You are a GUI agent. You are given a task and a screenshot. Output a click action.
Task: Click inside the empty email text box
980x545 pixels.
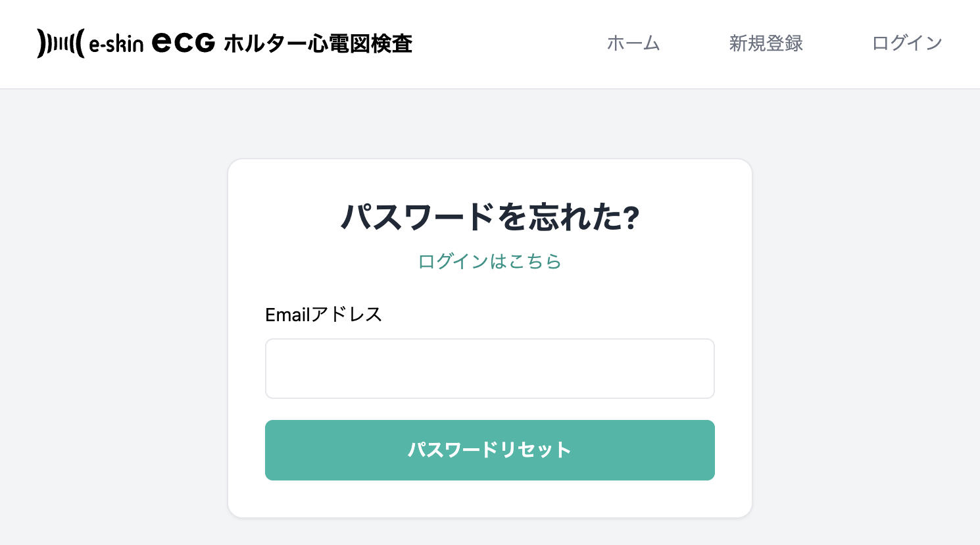(x=489, y=368)
